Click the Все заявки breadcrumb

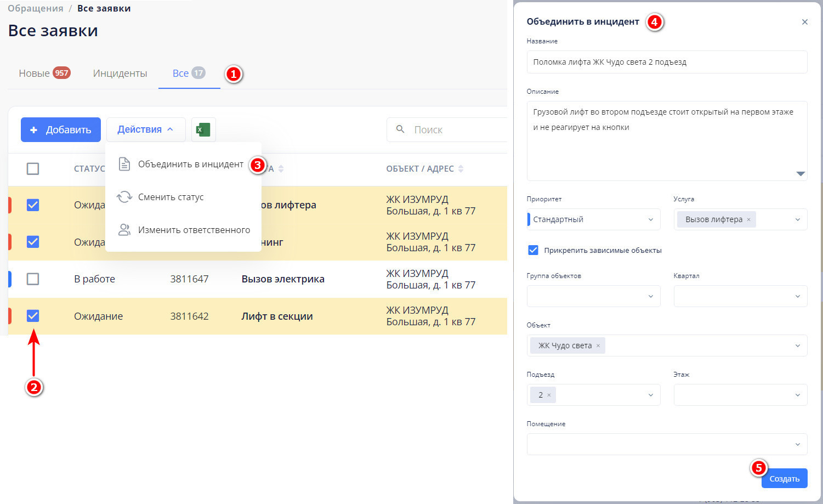coord(104,8)
